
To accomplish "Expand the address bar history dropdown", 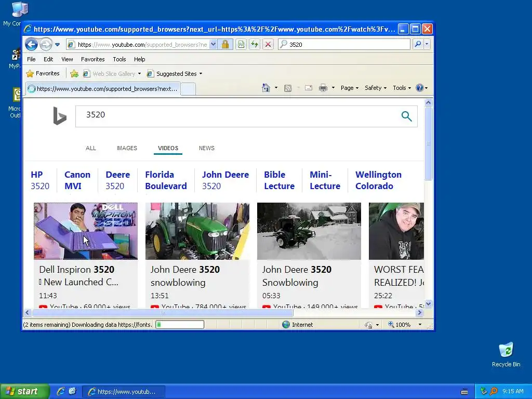I will 213,45.
